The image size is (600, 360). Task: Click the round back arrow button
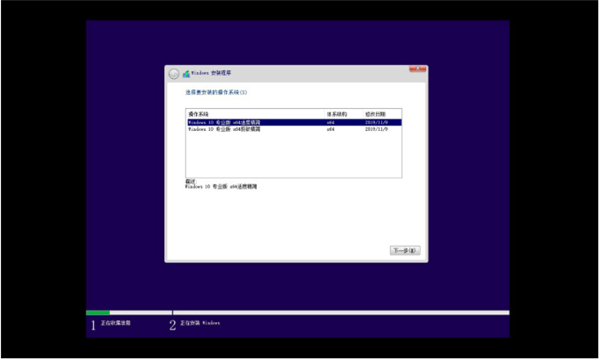(174, 74)
